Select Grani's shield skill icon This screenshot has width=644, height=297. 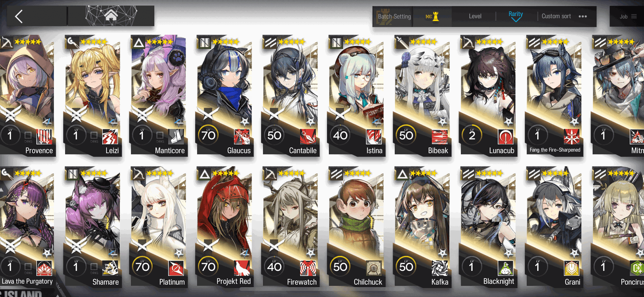[x=572, y=268]
